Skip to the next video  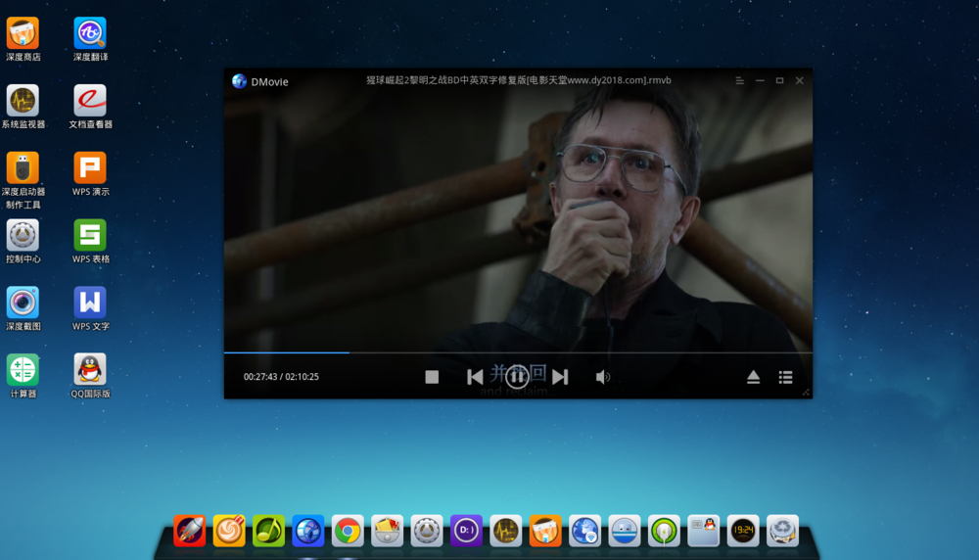560,377
